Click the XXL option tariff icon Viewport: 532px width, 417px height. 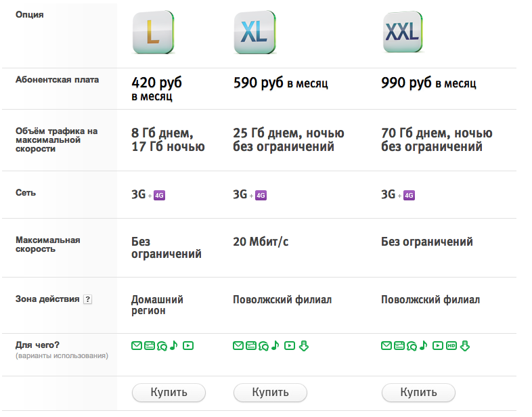(403, 32)
